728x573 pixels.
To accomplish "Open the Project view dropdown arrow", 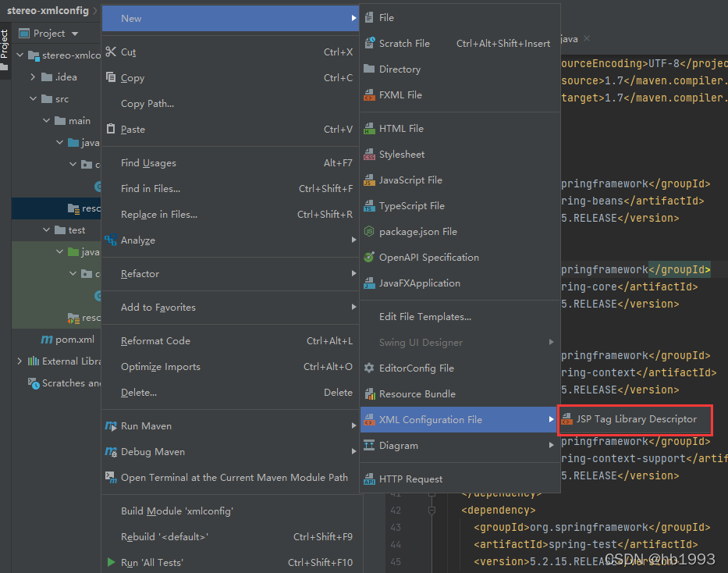I will (x=75, y=34).
